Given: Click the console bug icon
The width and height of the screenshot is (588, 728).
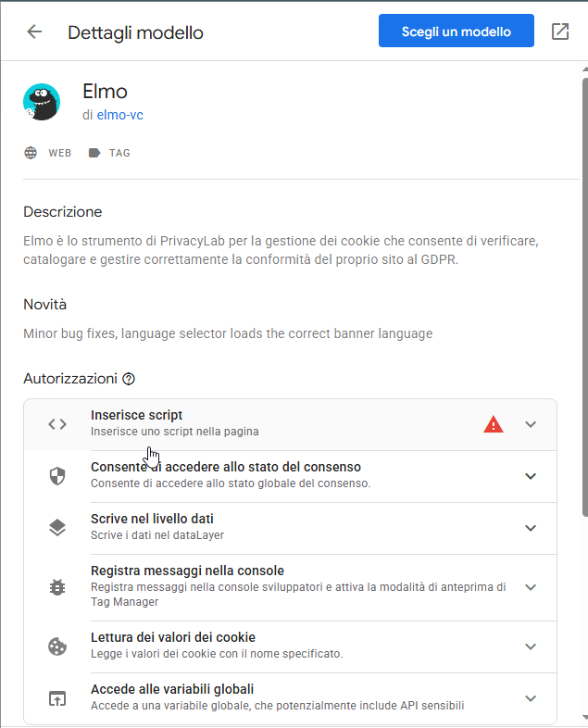Looking at the screenshot, I should (57, 587).
